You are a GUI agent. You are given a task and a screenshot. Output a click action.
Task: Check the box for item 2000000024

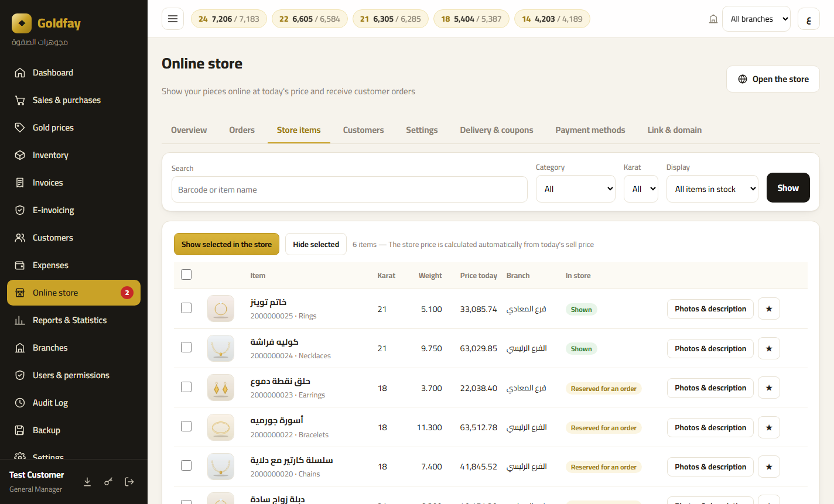[x=186, y=347]
